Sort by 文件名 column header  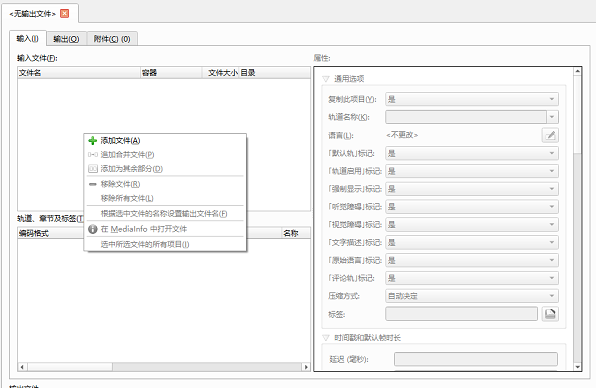pos(79,73)
